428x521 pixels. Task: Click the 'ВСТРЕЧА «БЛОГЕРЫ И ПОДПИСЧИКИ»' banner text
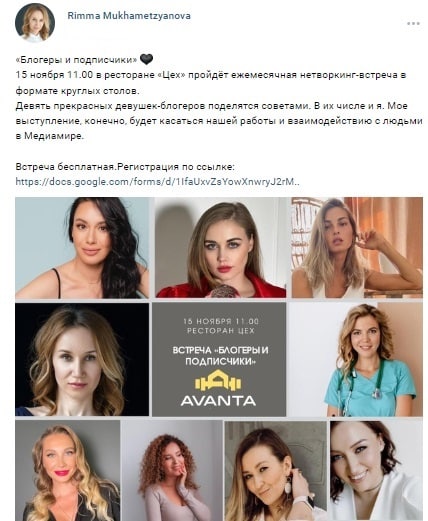[x=220, y=356]
